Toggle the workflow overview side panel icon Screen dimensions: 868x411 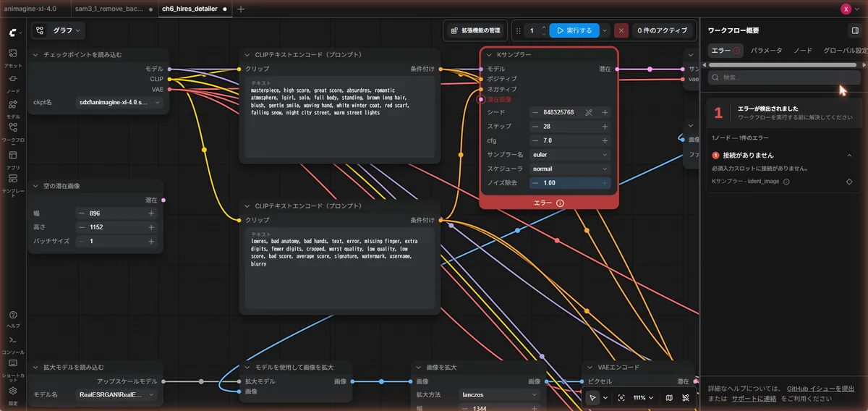tap(855, 30)
